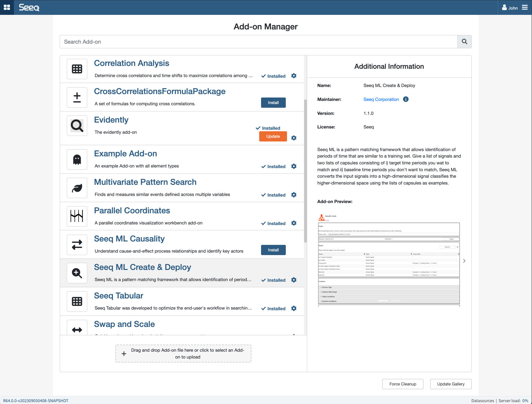
Task: Click the search magnifier button
Action: tap(464, 41)
